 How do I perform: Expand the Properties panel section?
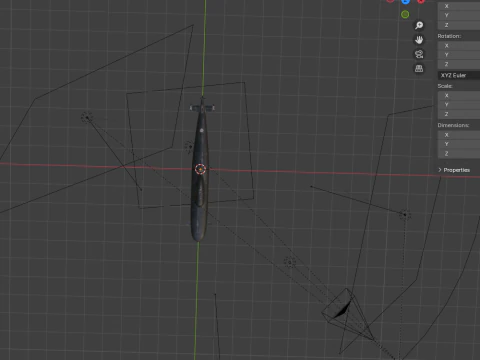pos(454,170)
